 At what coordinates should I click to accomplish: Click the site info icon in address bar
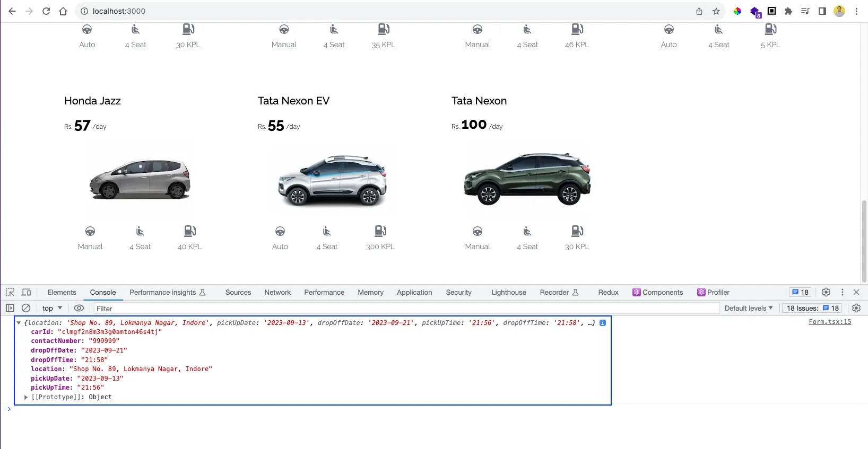(84, 11)
